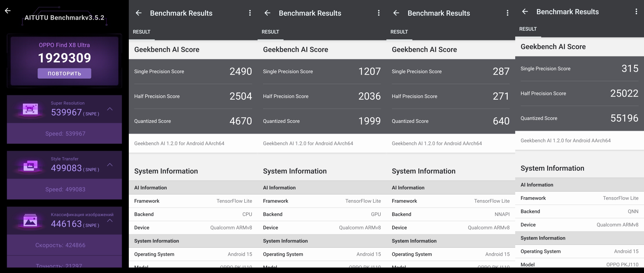
Task: Go back in the GPU backend results panel
Action: click(267, 13)
